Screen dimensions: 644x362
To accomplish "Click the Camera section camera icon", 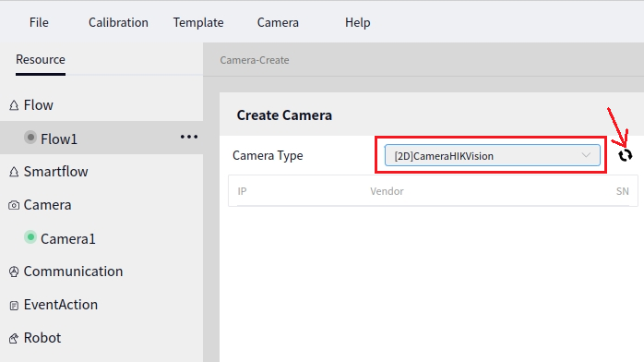I will tap(14, 205).
